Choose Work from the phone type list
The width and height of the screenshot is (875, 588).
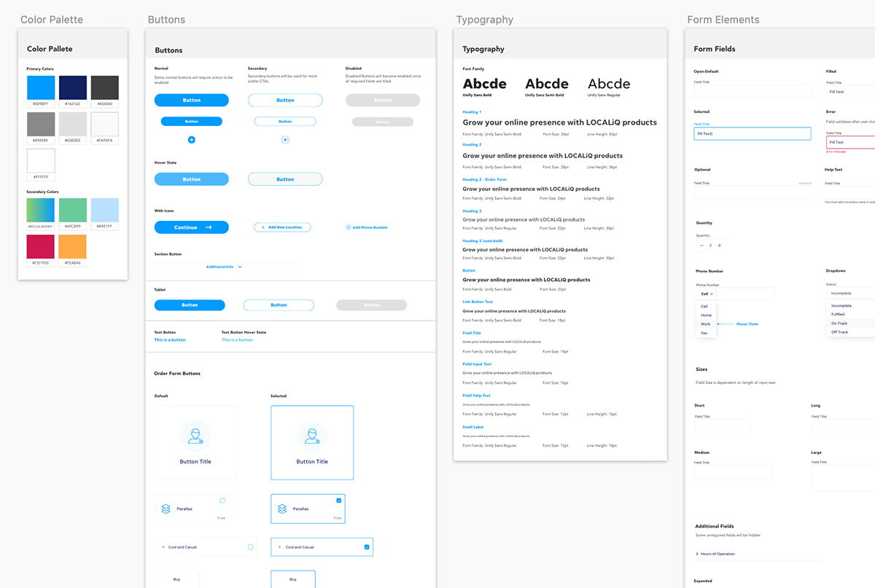tap(707, 324)
